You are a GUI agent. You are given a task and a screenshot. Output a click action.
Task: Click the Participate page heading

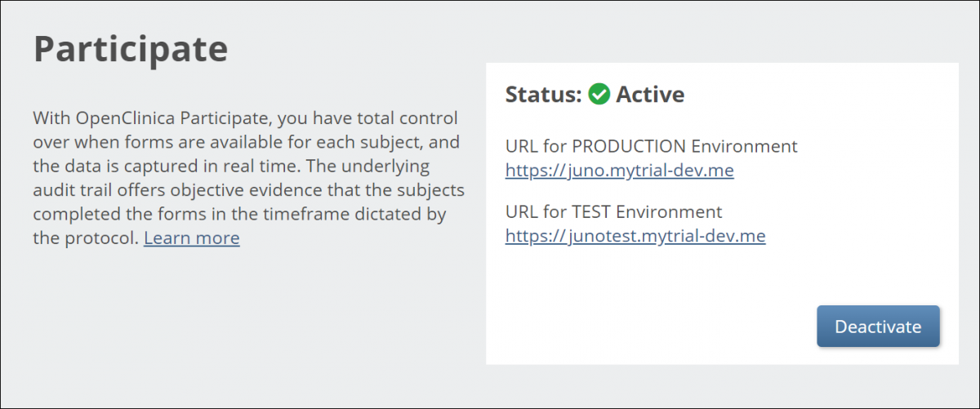pos(131,50)
